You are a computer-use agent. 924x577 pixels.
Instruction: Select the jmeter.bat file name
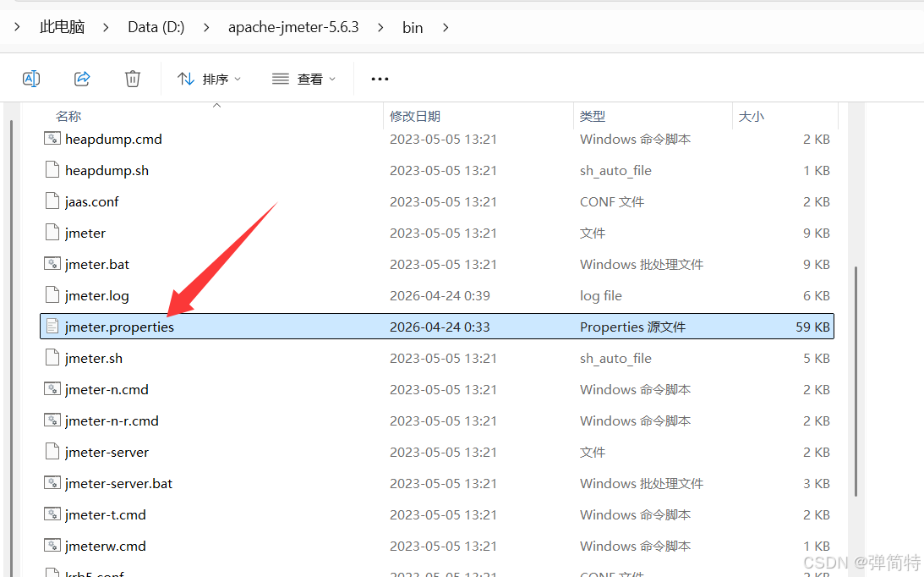point(97,264)
